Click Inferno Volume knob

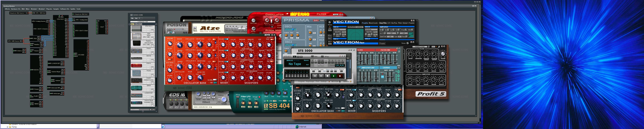(253, 21)
